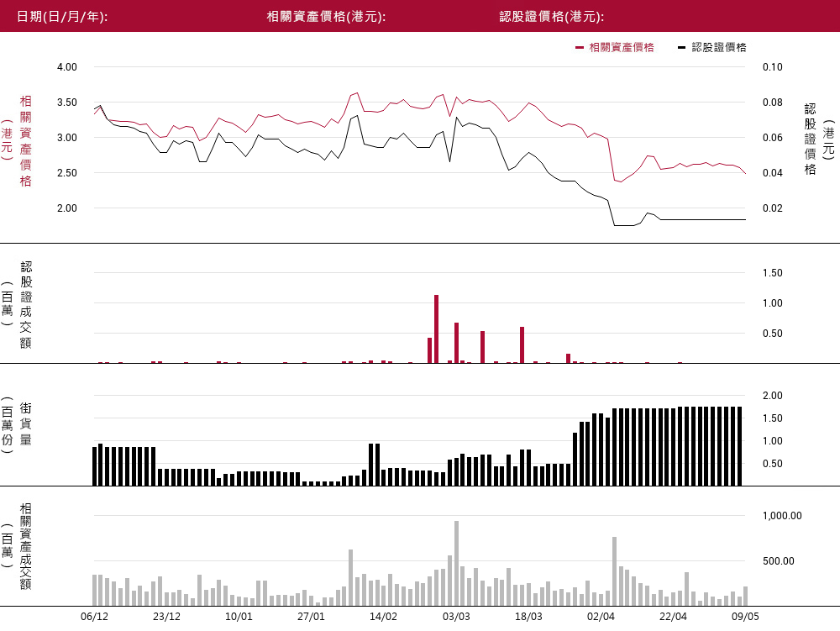Image resolution: width=840 pixels, height=631 pixels.
Task: Click the 02/04 date axis label
Action: [601, 617]
